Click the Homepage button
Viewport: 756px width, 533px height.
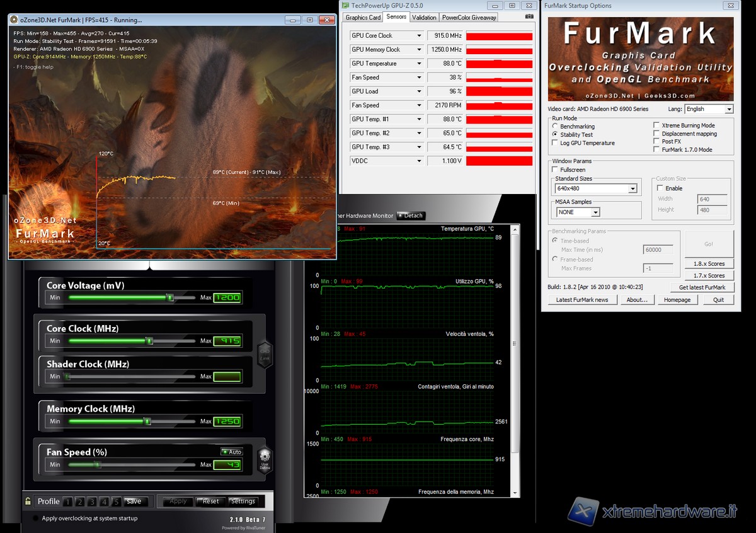677,300
